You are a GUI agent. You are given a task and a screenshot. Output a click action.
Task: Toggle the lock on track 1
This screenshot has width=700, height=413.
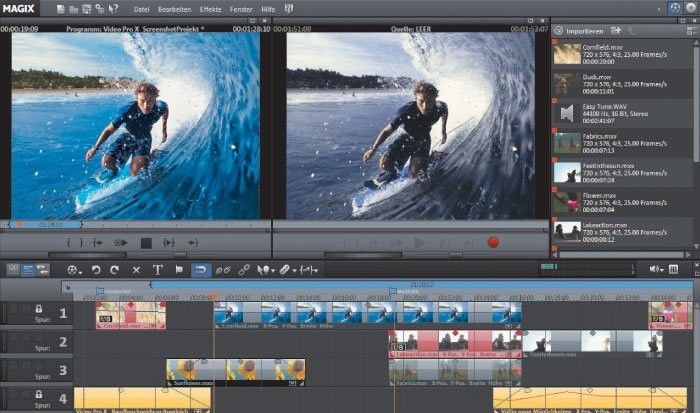click(39, 310)
